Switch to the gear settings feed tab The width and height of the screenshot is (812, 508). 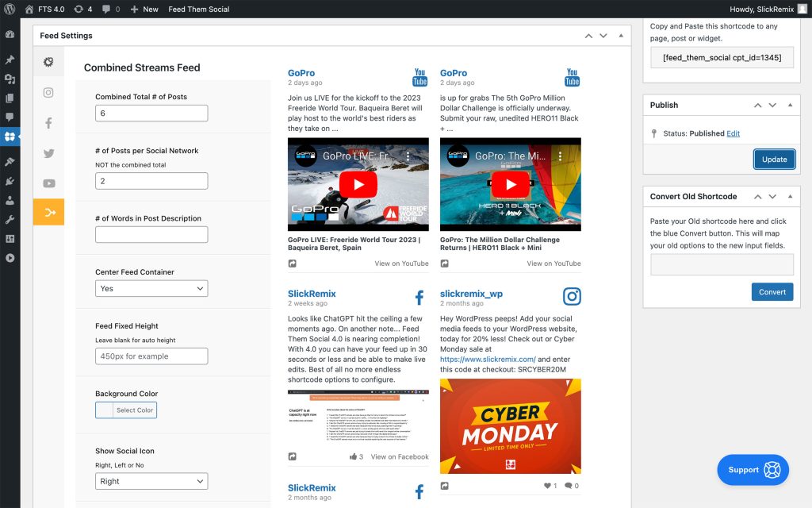tap(48, 62)
